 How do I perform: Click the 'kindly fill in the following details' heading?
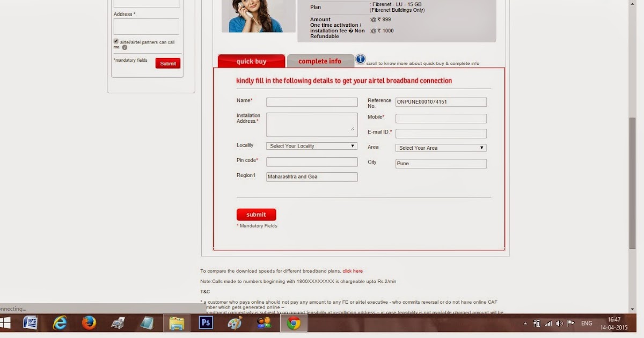[344, 80]
